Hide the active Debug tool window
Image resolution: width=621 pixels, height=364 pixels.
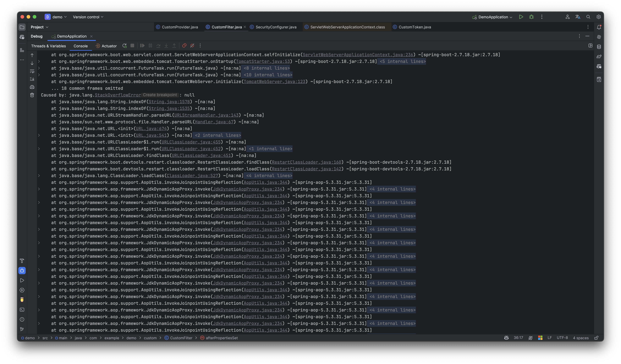coord(588,36)
